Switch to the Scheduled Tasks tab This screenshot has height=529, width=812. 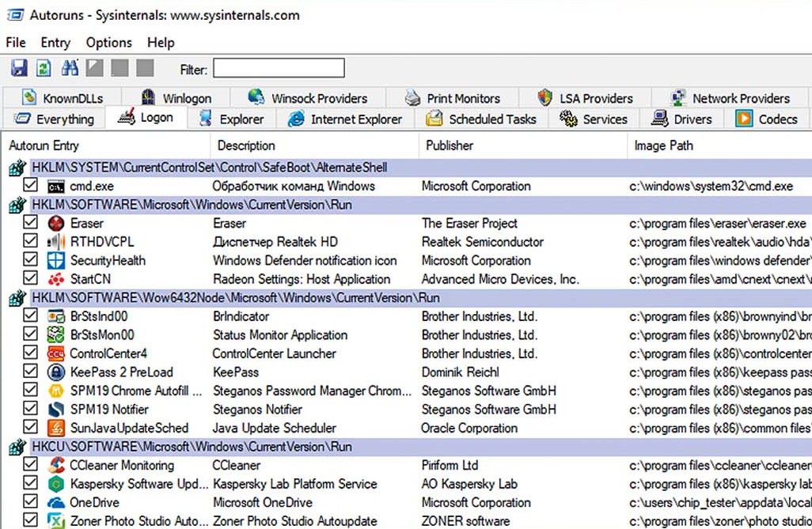[x=481, y=119]
